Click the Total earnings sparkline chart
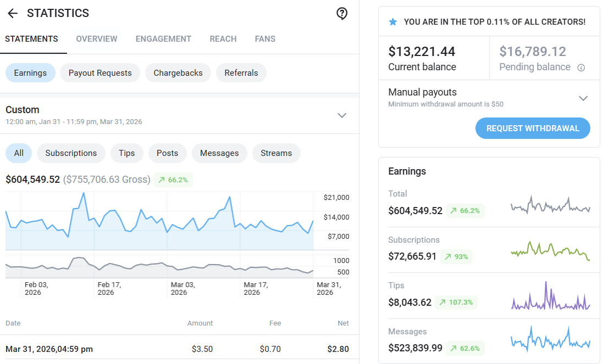603x364 pixels. tap(550, 205)
